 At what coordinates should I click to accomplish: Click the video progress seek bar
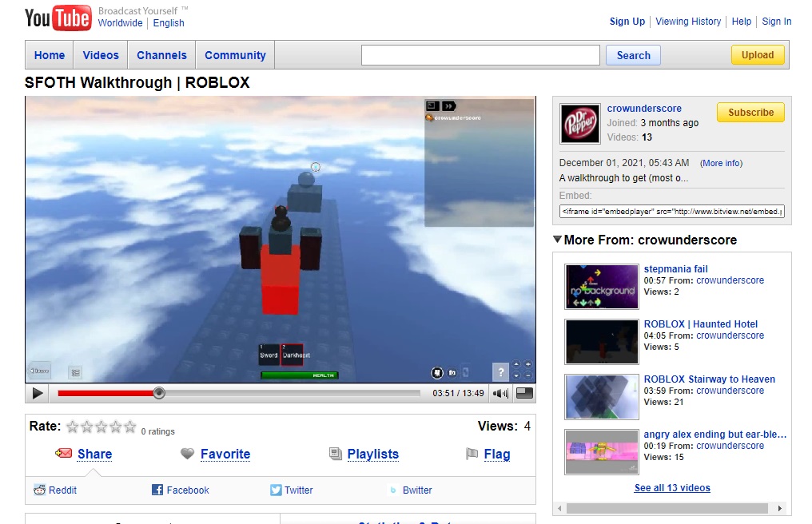pyautogui.click(x=240, y=393)
